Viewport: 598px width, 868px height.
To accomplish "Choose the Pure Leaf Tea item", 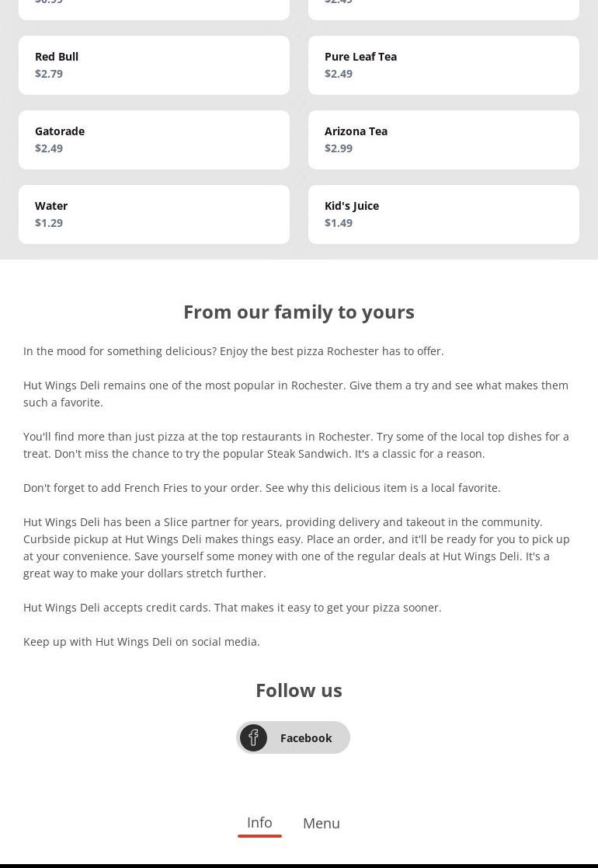I will tap(443, 65).
